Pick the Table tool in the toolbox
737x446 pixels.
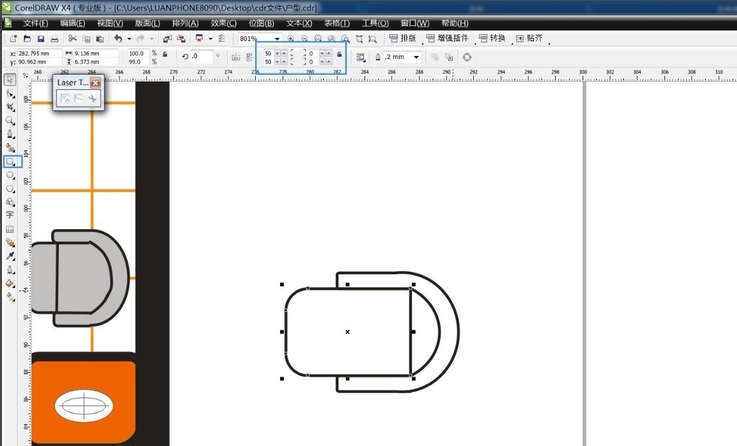coord(11,228)
